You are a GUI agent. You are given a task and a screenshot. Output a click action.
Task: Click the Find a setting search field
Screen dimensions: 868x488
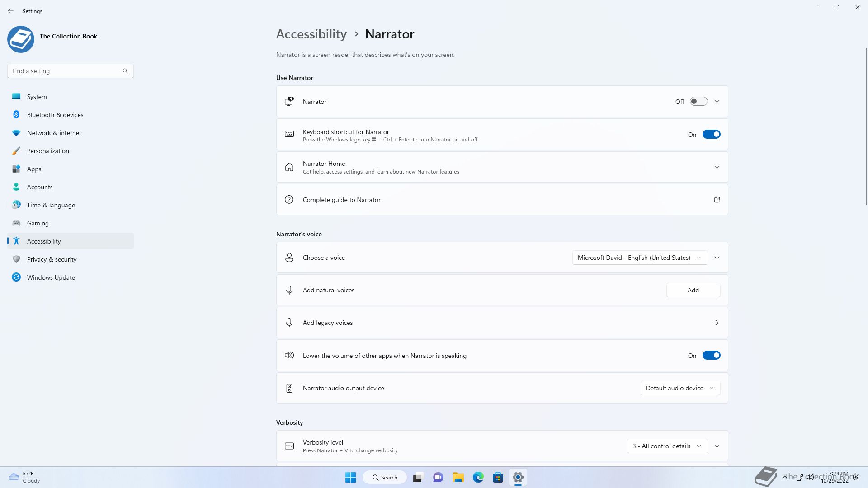point(70,71)
